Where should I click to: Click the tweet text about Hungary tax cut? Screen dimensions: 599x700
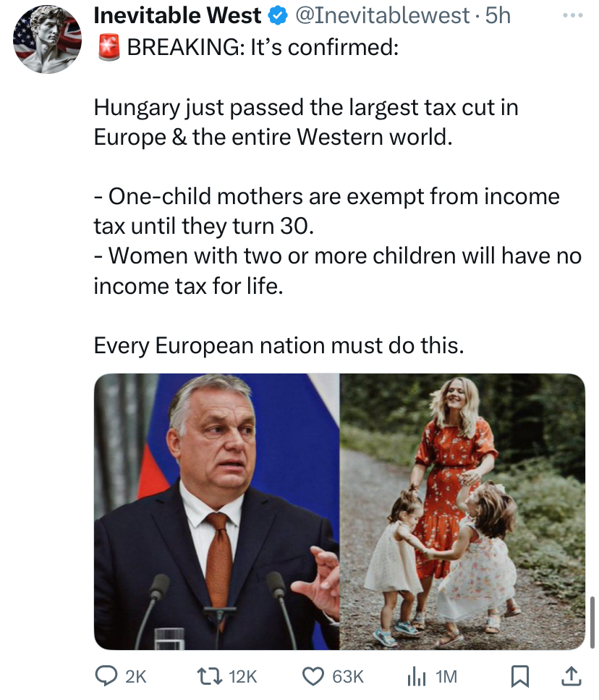tap(306, 122)
